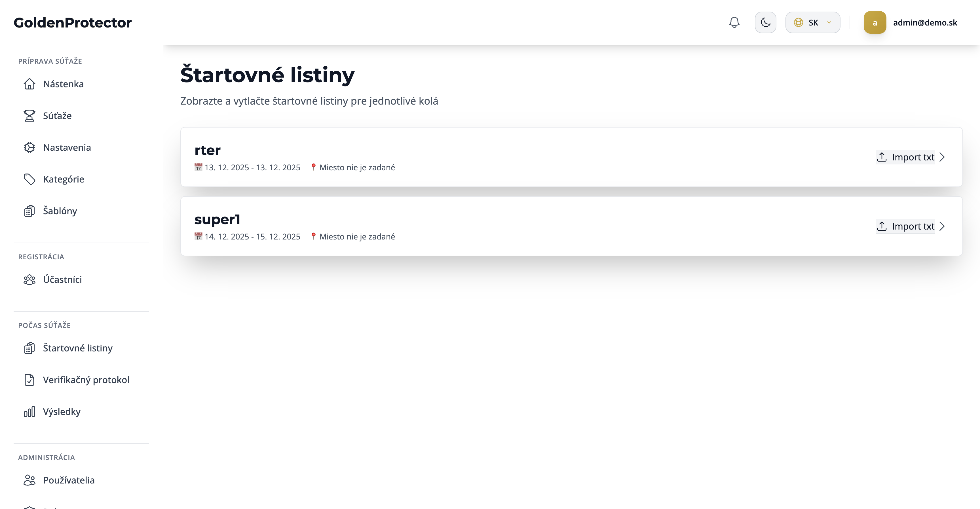Toggle dark mode with moon icon
The image size is (980, 509).
pos(765,22)
